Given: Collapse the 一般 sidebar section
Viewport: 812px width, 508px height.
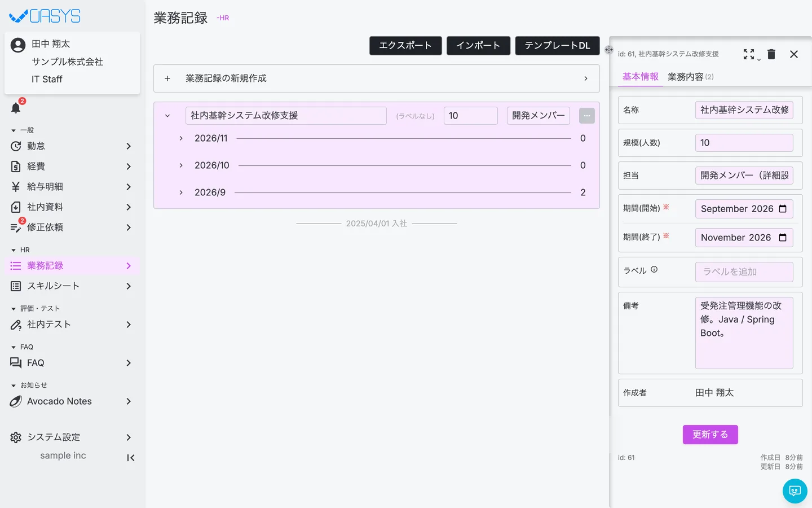Looking at the screenshot, I should pyautogui.click(x=14, y=130).
